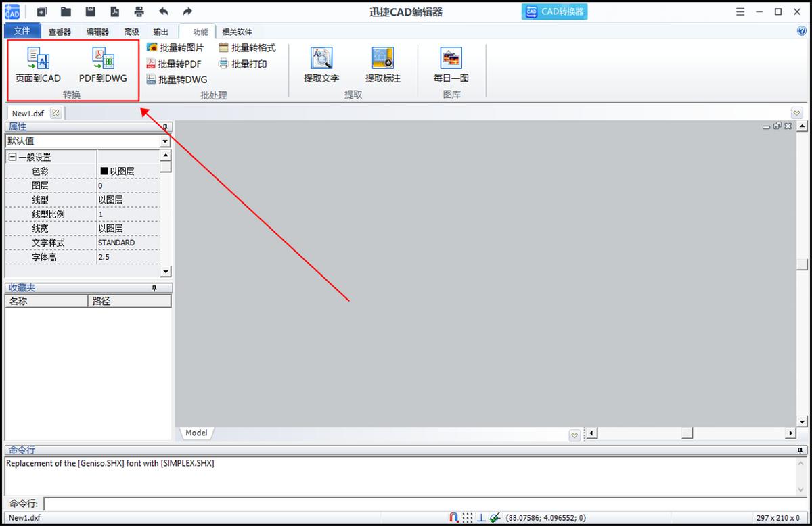Click the canvas vertical scrollbar thumb
Image resolution: width=812 pixels, height=526 pixels.
click(x=803, y=265)
